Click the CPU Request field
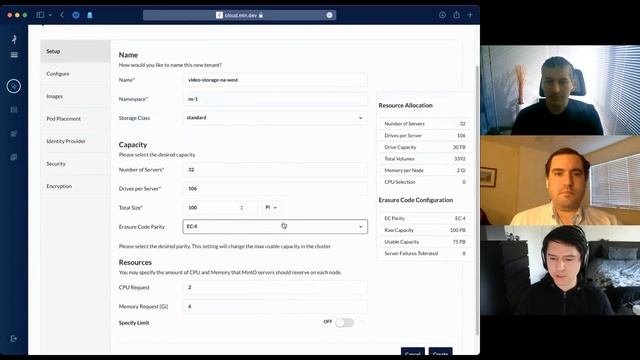Viewport: 640px width, 360px height. (x=275, y=287)
